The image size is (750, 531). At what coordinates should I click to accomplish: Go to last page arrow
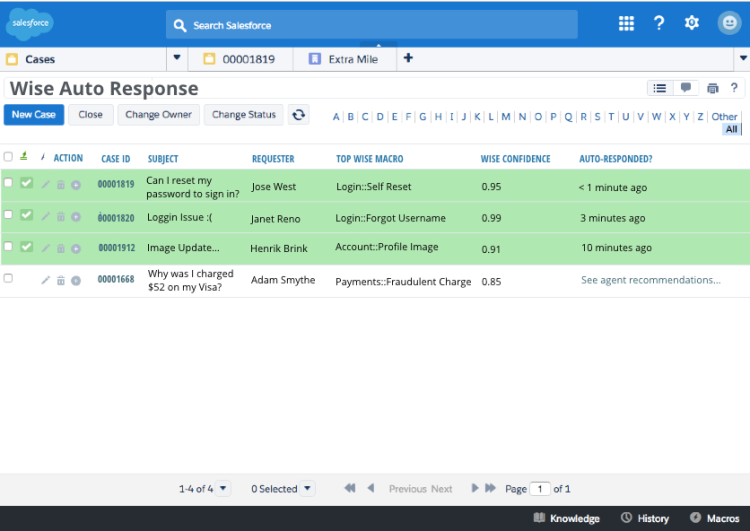point(490,488)
